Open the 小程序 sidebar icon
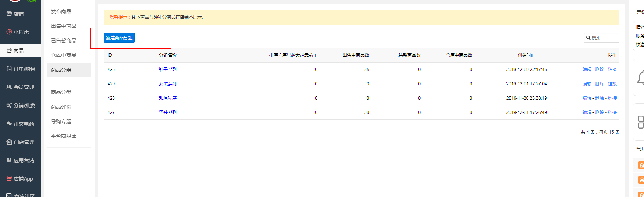Screen dimensions: 644x197 point(9,32)
